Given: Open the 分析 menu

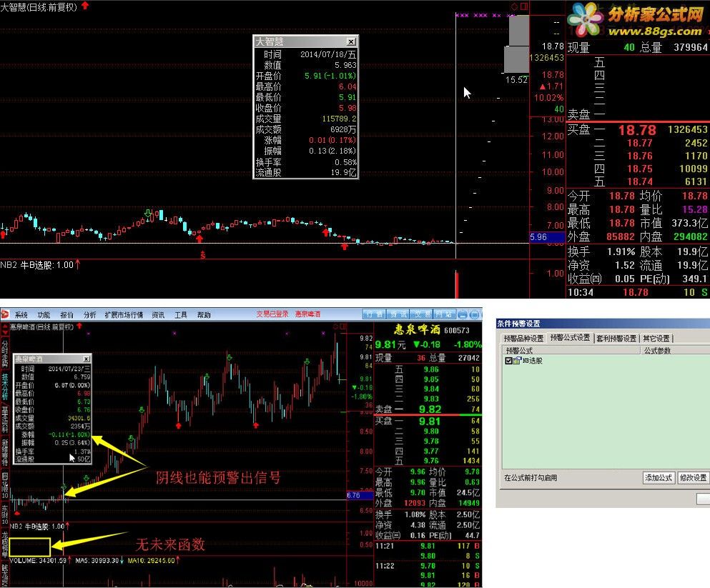Looking at the screenshot, I should point(89,315).
